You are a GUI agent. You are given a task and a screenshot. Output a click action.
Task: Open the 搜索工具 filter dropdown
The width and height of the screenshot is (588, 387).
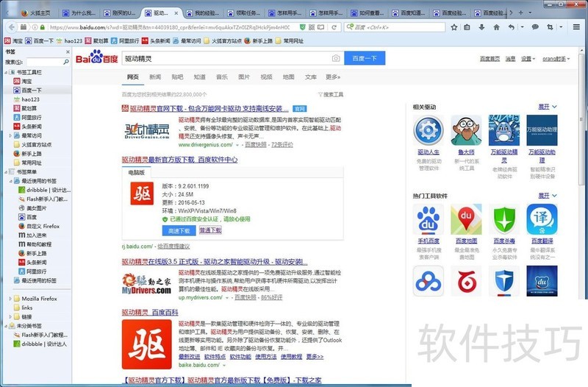tap(331, 94)
